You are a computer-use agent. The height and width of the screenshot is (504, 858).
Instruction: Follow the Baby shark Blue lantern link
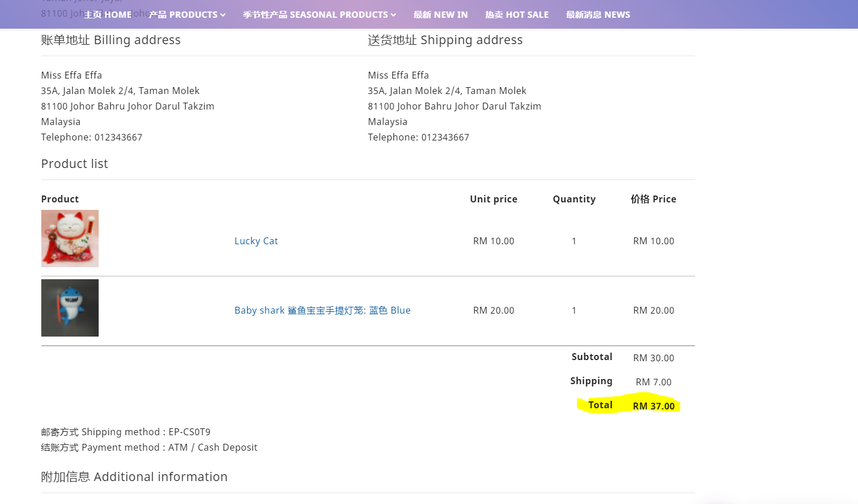[x=322, y=311]
